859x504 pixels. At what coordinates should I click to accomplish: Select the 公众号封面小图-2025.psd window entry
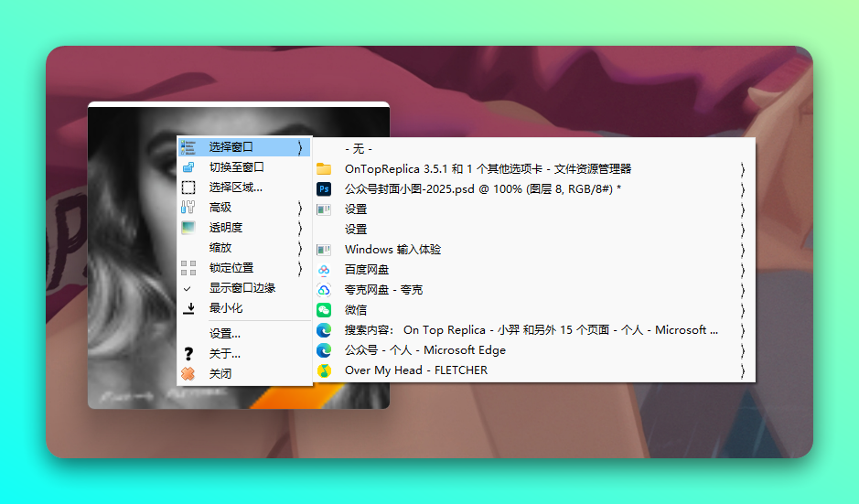point(533,189)
